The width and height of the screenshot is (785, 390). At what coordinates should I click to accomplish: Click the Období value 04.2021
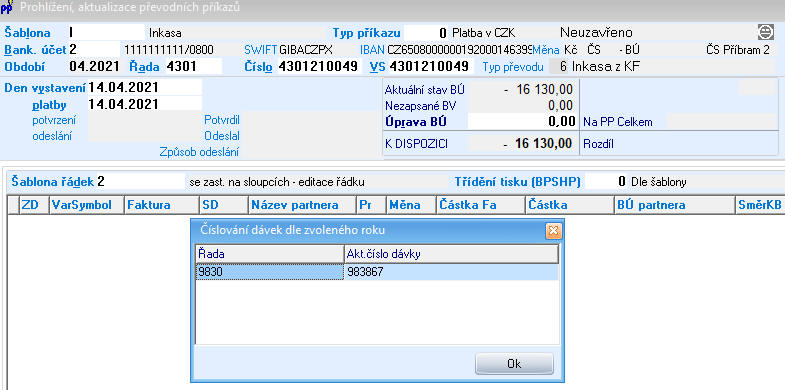(95, 66)
